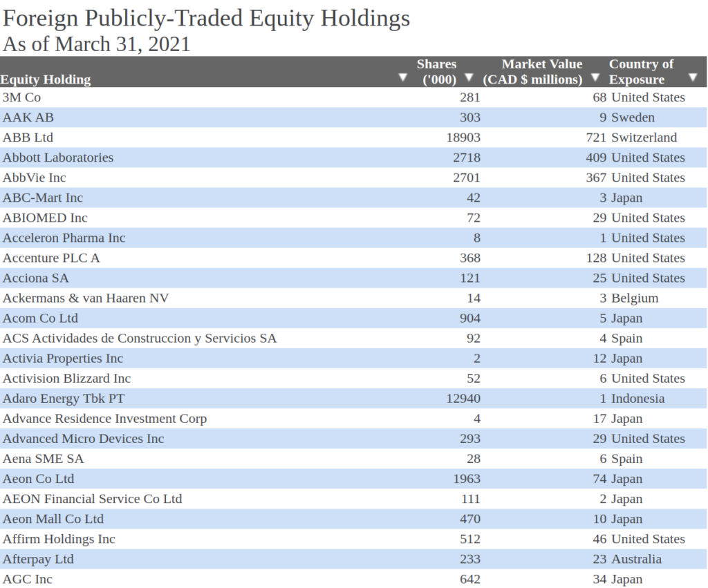Select the 'Afterpay Ltd' holding name

[x=39, y=559]
